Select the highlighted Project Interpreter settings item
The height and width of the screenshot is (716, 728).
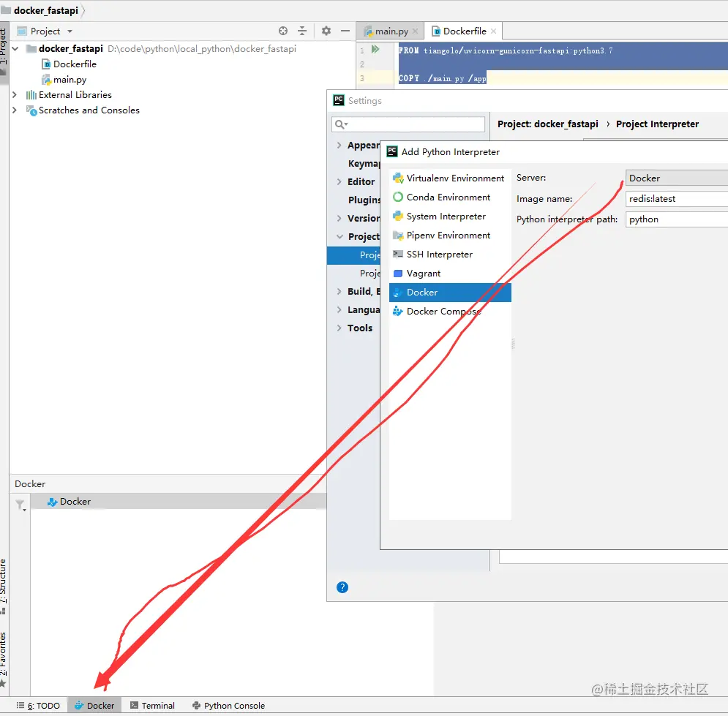pyautogui.click(x=354, y=255)
